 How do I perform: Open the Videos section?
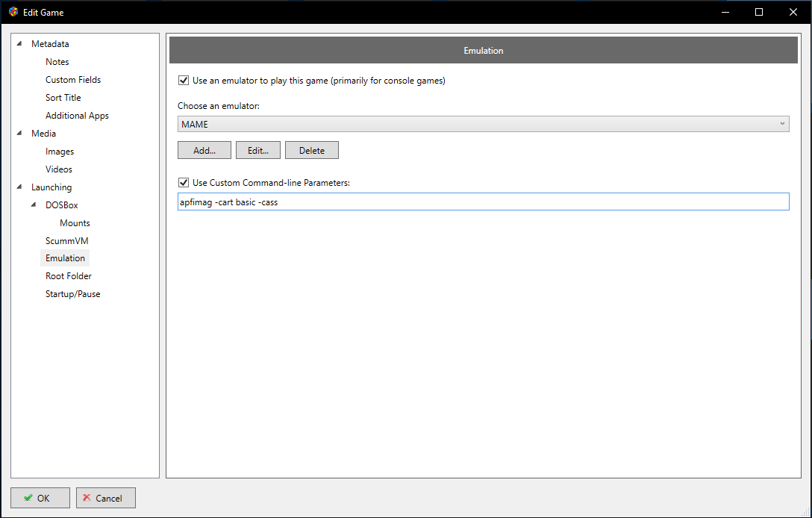pos(58,169)
